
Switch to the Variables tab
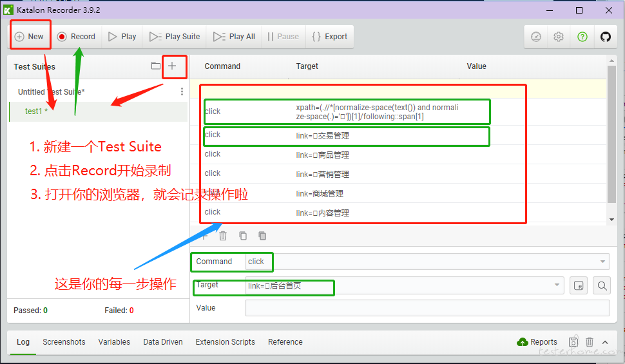pos(114,342)
